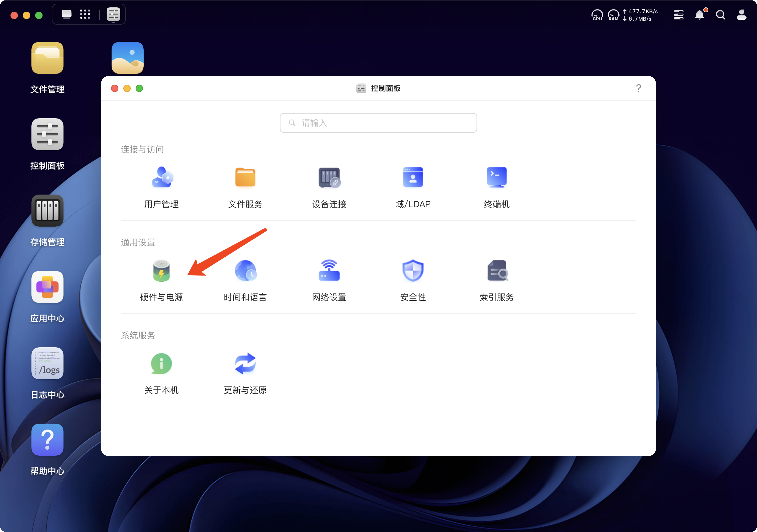Open 更新与还原 (update and restore)
This screenshot has width=757, height=532.
click(245, 373)
